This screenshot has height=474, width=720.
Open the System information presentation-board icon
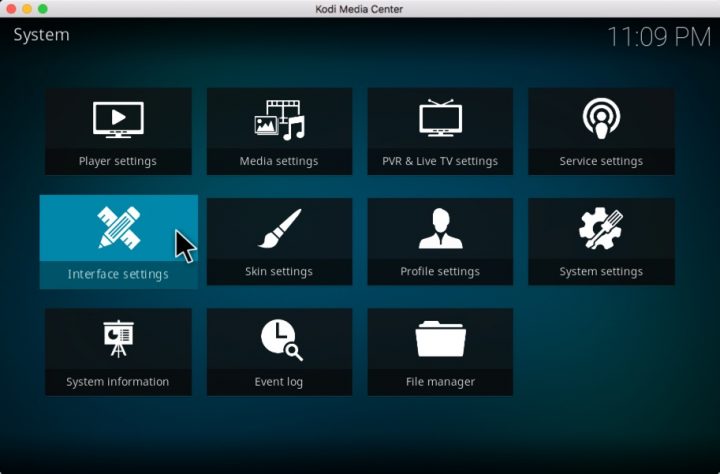click(x=118, y=339)
